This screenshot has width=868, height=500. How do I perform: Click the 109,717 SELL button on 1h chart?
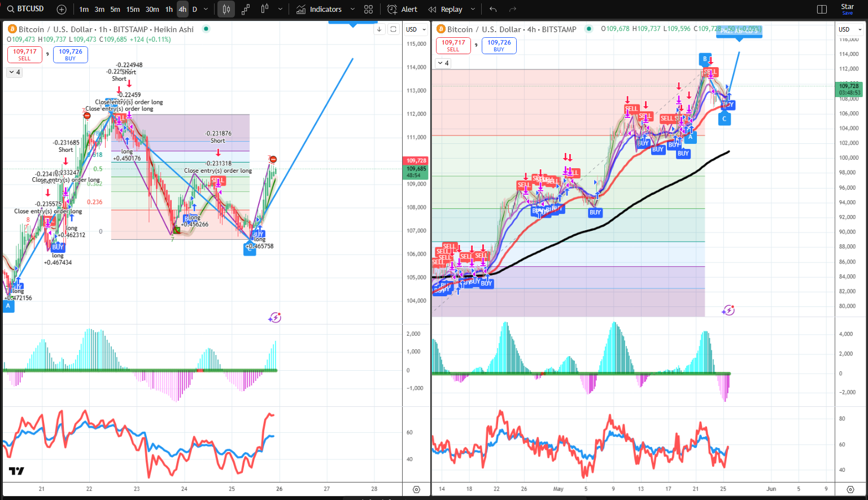click(25, 54)
